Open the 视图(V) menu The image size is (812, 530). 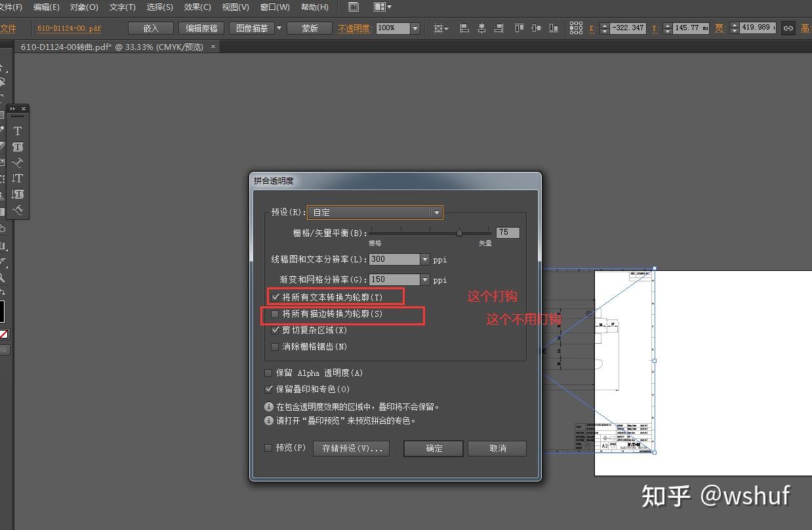tap(235, 7)
